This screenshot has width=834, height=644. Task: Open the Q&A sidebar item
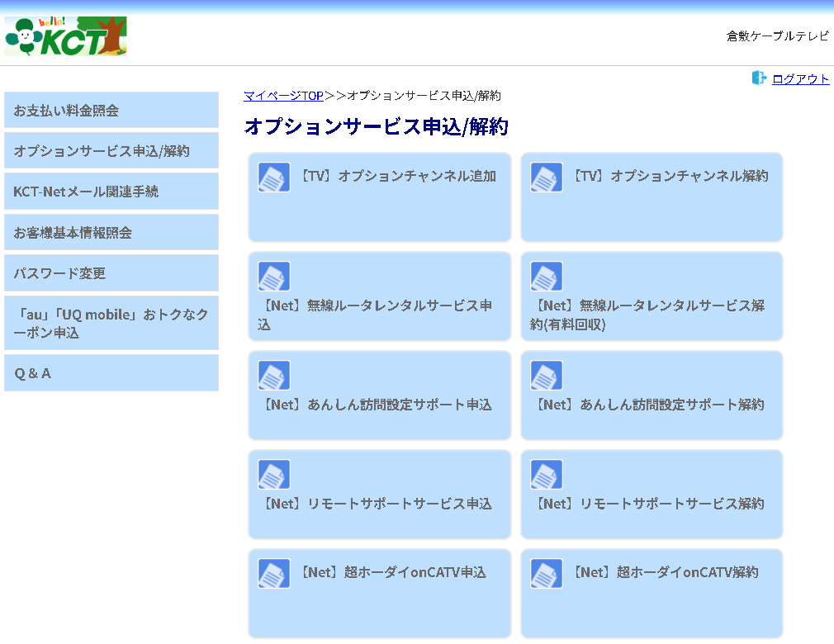[x=111, y=373]
